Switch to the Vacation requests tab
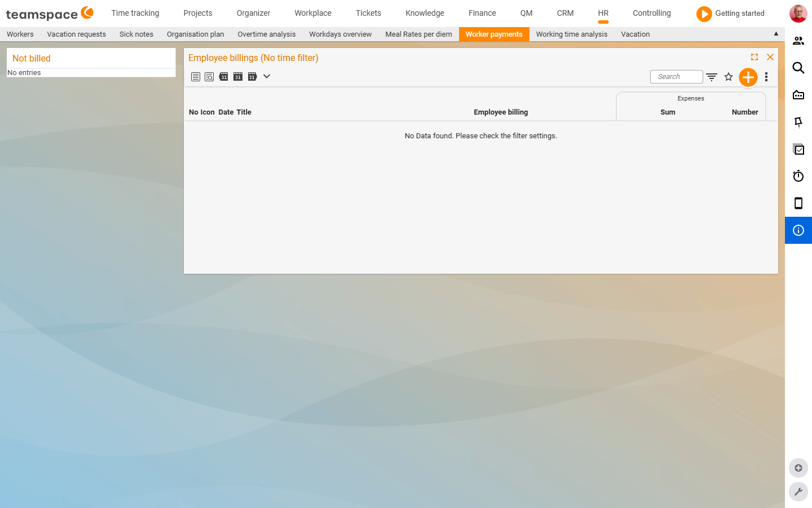 tap(77, 34)
